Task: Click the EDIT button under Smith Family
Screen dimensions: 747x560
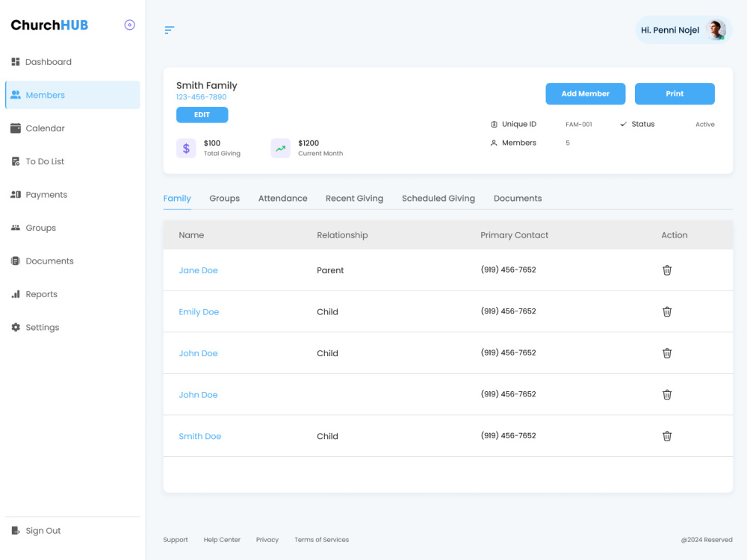Action: [x=202, y=115]
